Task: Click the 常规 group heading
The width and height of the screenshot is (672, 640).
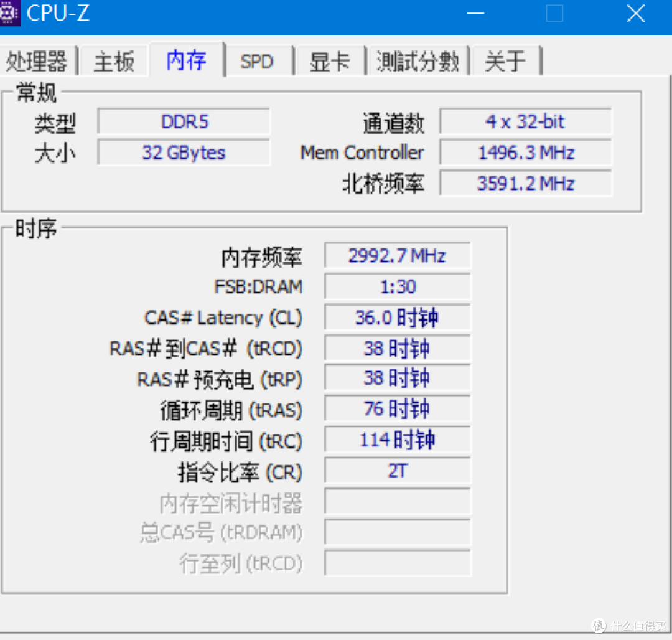Action: point(37,93)
